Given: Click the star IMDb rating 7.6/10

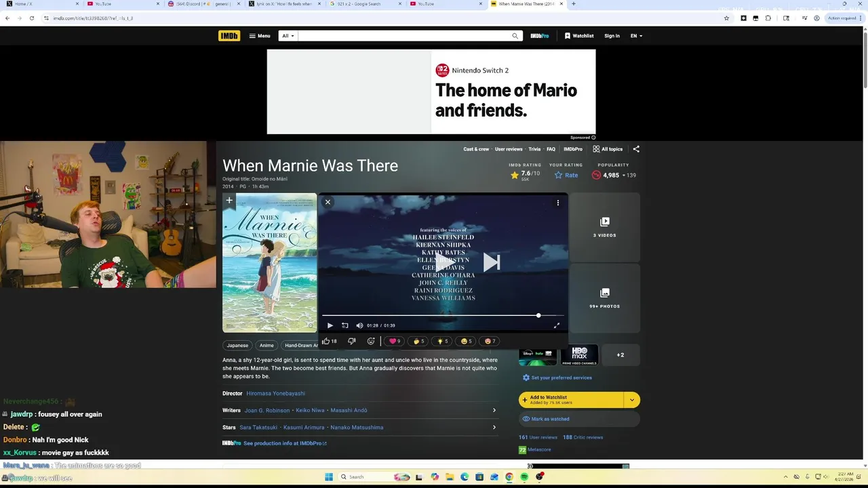Looking at the screenshot, I should [x=525, y=175].
